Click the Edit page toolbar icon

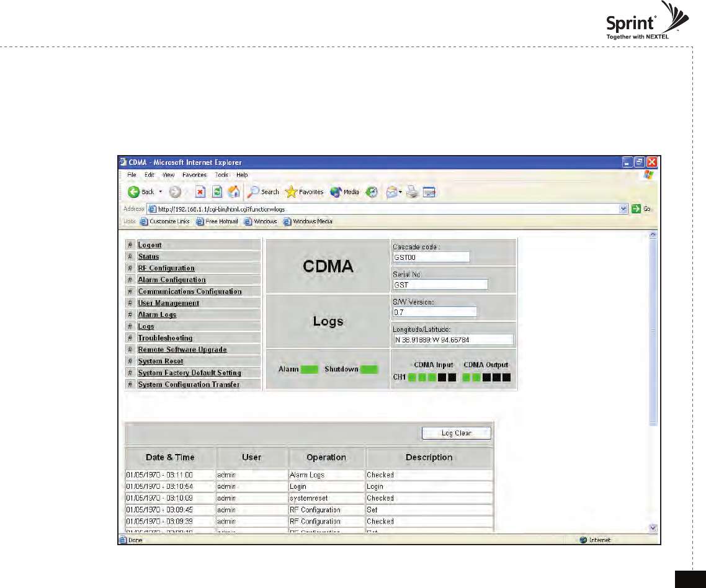point(429,192)
